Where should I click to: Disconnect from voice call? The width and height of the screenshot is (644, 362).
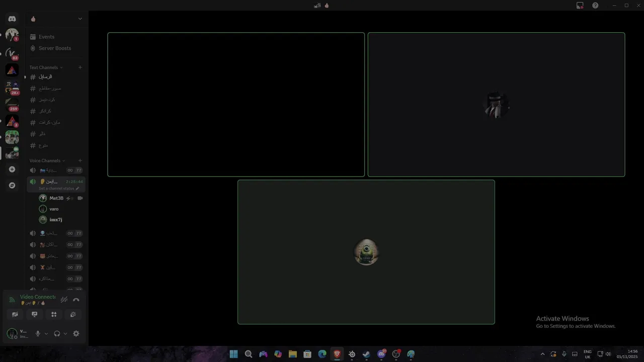pyautogui.click(x=76, y=300)
